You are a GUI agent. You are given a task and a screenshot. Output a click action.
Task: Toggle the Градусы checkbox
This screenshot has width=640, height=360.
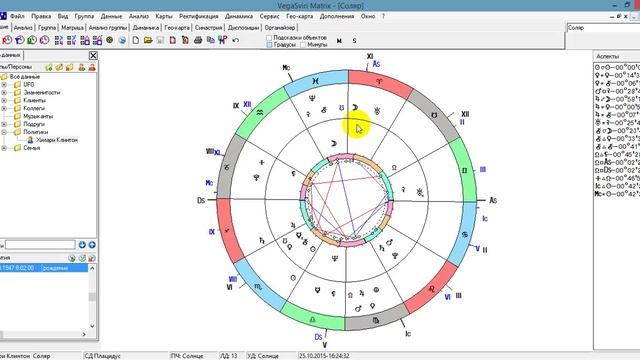[x=269, y=44]
